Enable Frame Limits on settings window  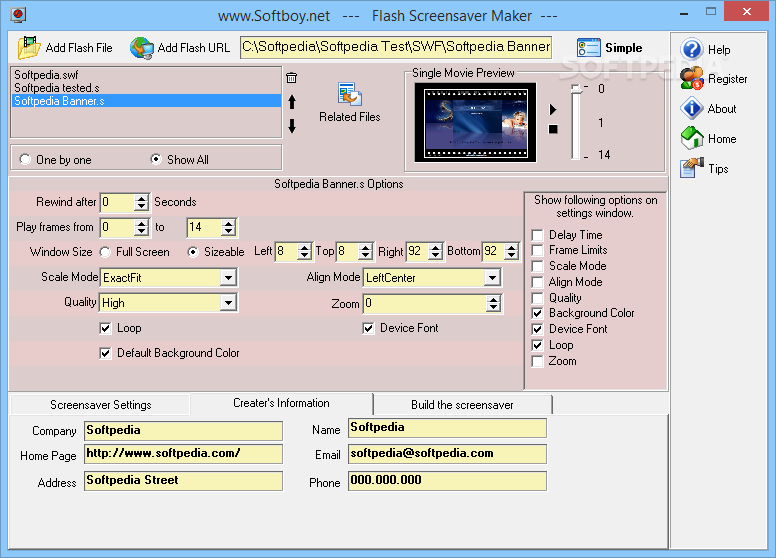[x=537, y=250]
